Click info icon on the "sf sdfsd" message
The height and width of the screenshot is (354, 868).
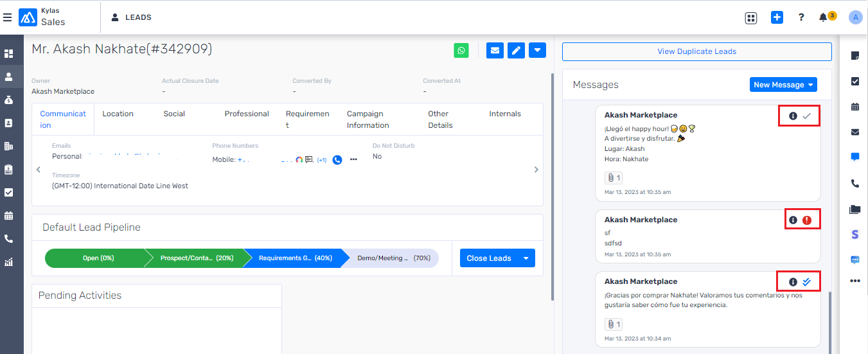(793, 220)
